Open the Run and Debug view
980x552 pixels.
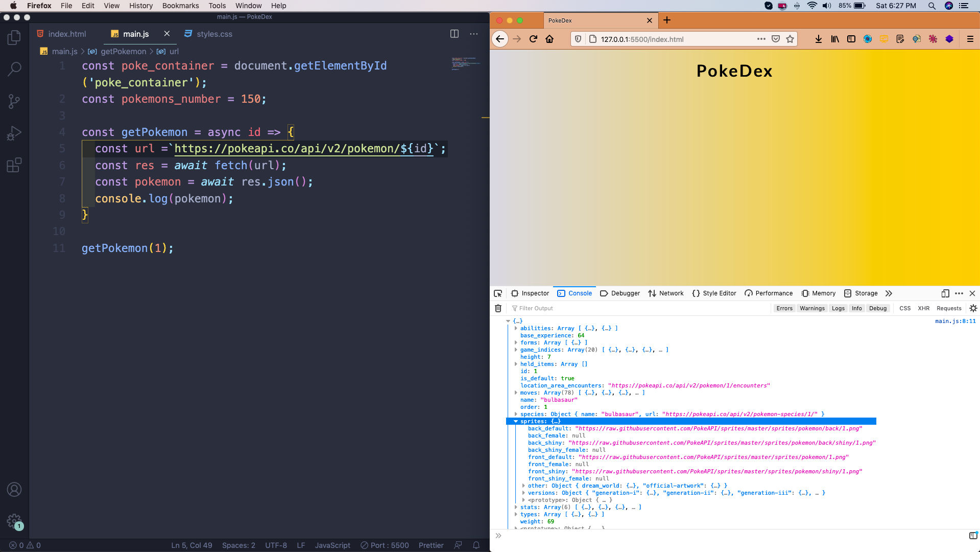(x=14, y=133)
